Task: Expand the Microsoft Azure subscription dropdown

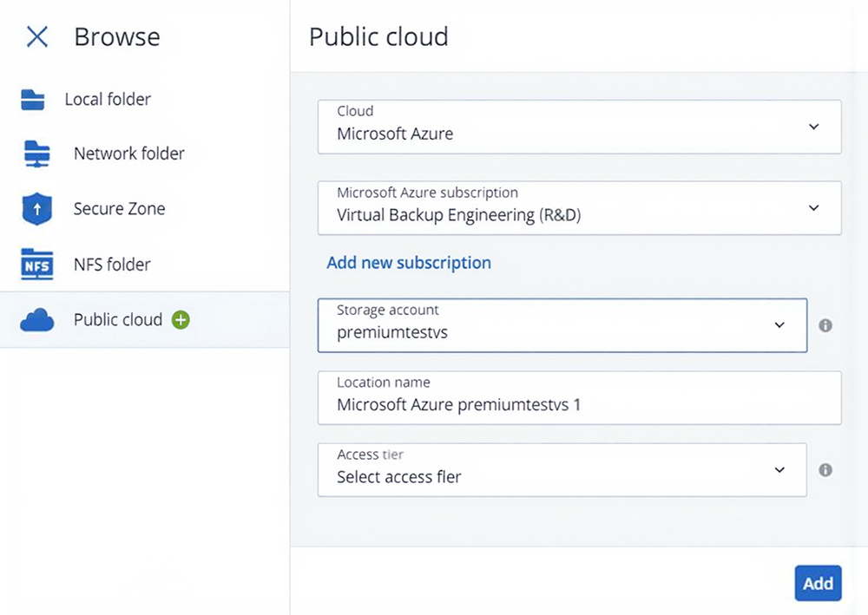Action: 814,208
